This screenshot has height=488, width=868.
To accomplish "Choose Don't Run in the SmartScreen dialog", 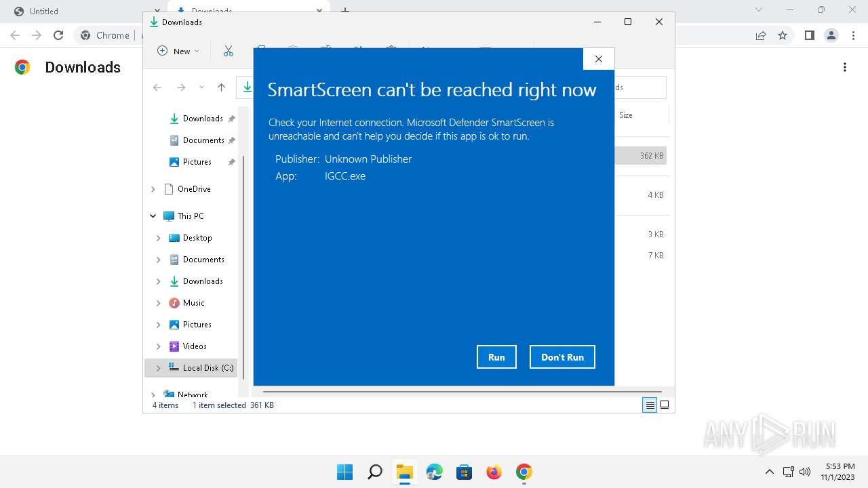I will [562, 357].
